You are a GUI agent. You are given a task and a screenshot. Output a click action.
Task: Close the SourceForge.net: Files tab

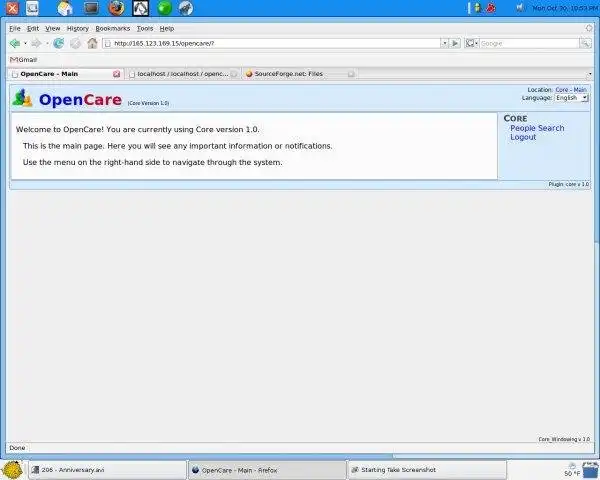pyautogui.click(x=351, y=74)
